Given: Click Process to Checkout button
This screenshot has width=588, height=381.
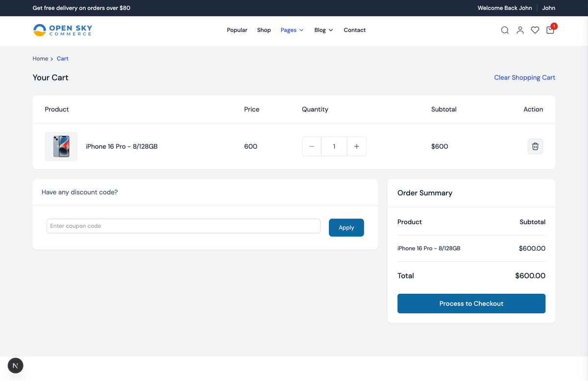Looking at the screenshot, I should point(471,304).
